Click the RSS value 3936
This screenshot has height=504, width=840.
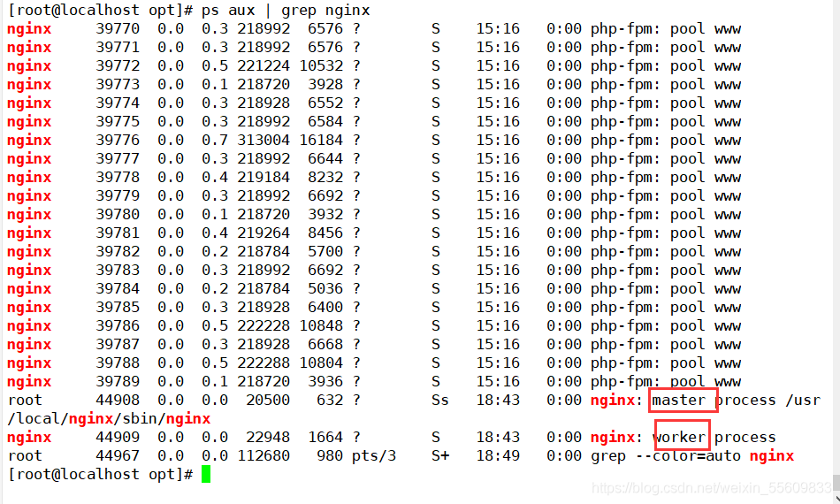click(x=325, y=381)
